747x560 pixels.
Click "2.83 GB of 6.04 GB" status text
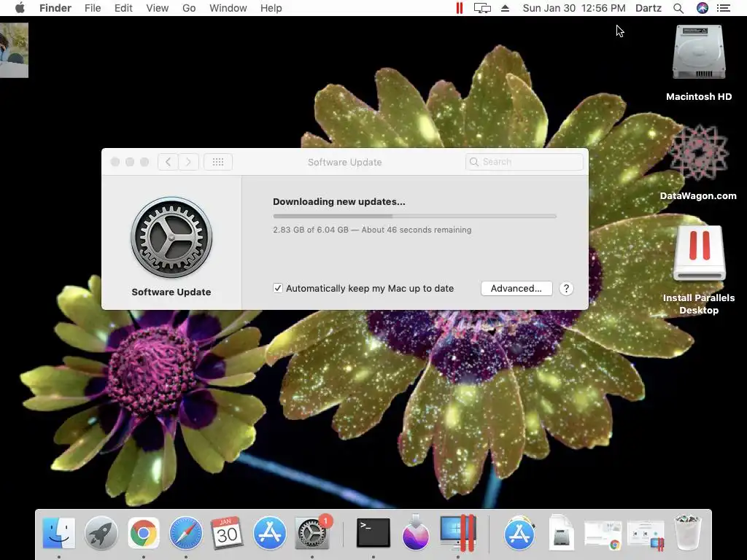(x=311, y=230)
